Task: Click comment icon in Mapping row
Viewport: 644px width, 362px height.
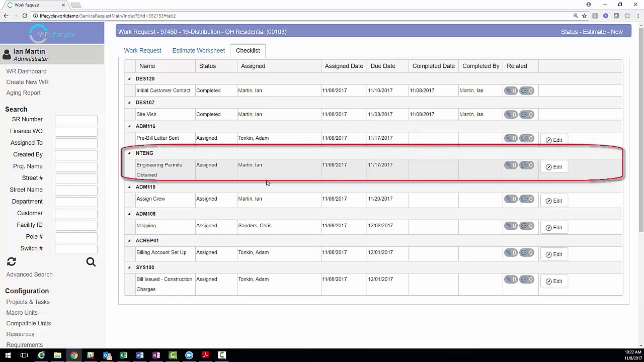Action: pos(527,226)
